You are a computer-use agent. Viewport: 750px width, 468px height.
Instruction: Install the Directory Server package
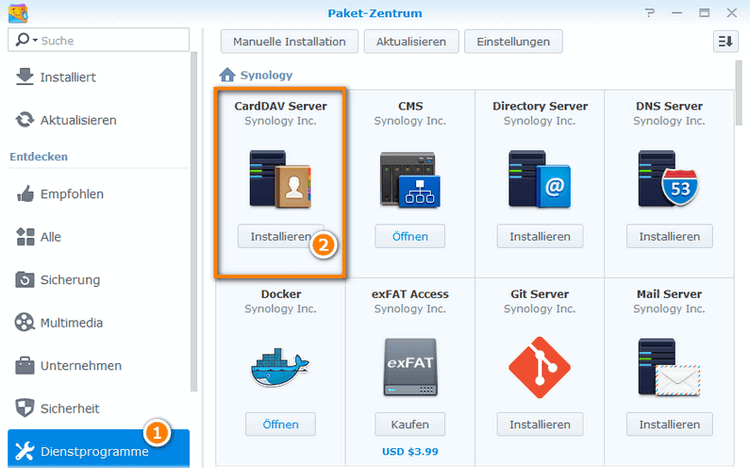[x=540, y=236]
